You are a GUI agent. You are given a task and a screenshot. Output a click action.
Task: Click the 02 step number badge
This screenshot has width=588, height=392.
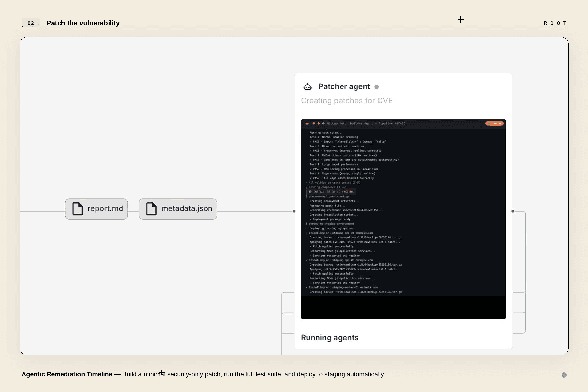point(30,23)
